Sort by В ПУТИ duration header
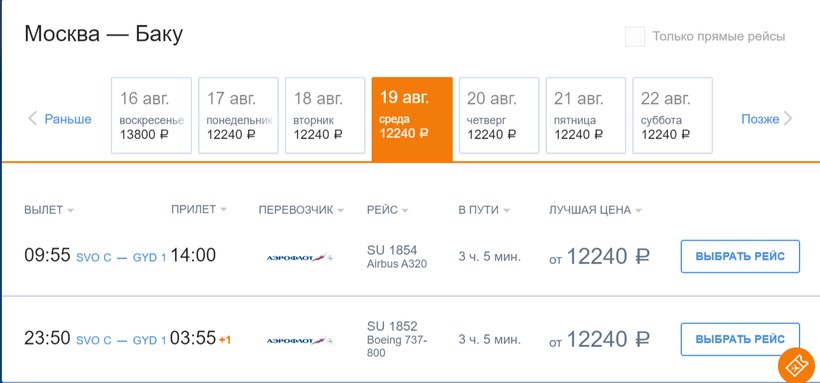This screenshot has height=383, width=820. [x=484, y=210]
